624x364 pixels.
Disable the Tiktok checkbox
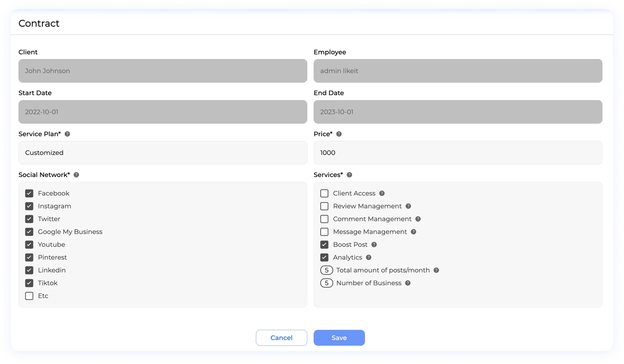[x=29, y=283]
